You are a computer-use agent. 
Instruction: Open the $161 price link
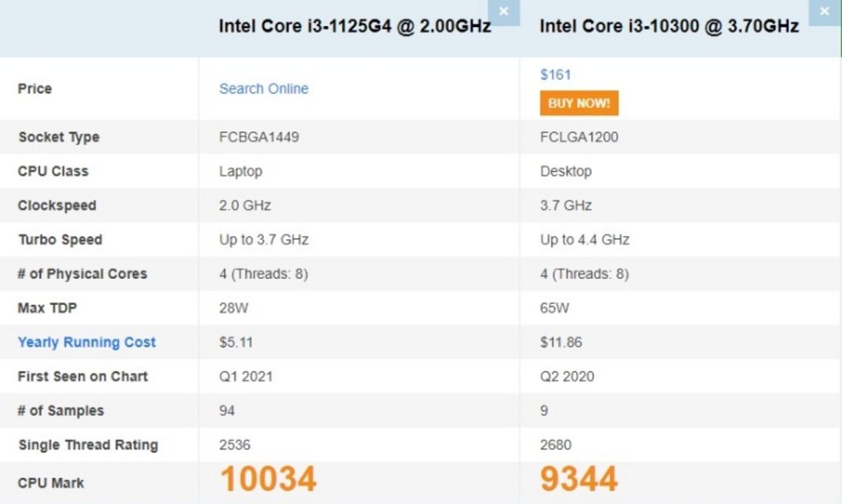point(555,75)
